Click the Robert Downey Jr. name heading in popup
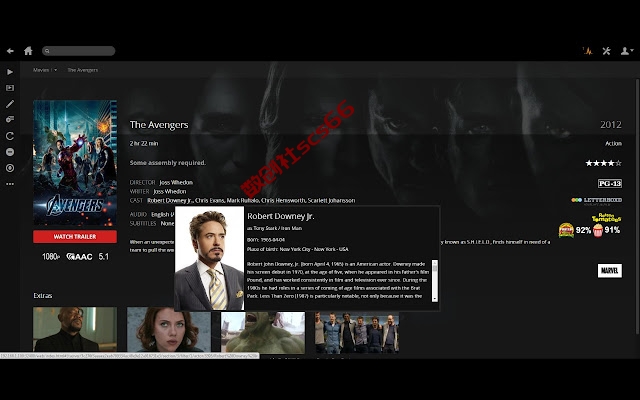This screenshot has width=640, height=400. (x=280, y=216)
